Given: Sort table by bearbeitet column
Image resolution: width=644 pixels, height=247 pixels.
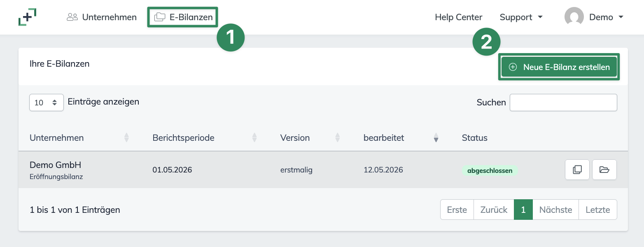Looking at the screenshot, I should [401, 138].
